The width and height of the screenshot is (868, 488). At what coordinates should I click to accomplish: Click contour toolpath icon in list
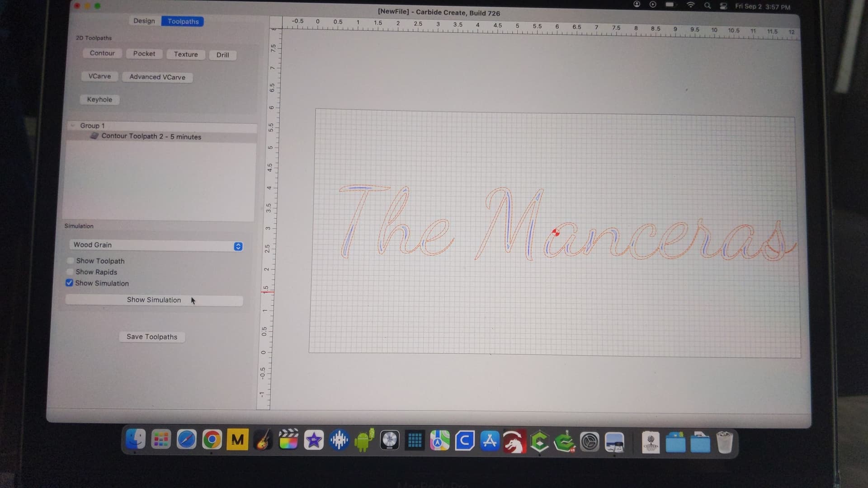(x=94, y=136)
